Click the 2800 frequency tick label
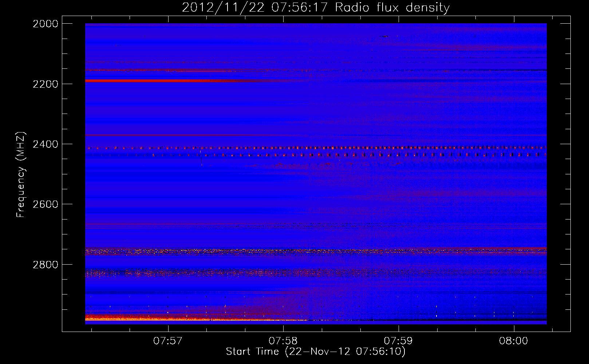Viewport: 589px width, 364px height. coord(46,265)
